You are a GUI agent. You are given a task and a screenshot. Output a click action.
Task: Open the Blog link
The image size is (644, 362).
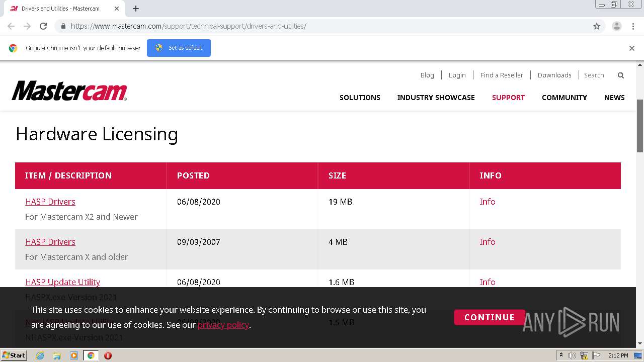[x=427, y=75]
